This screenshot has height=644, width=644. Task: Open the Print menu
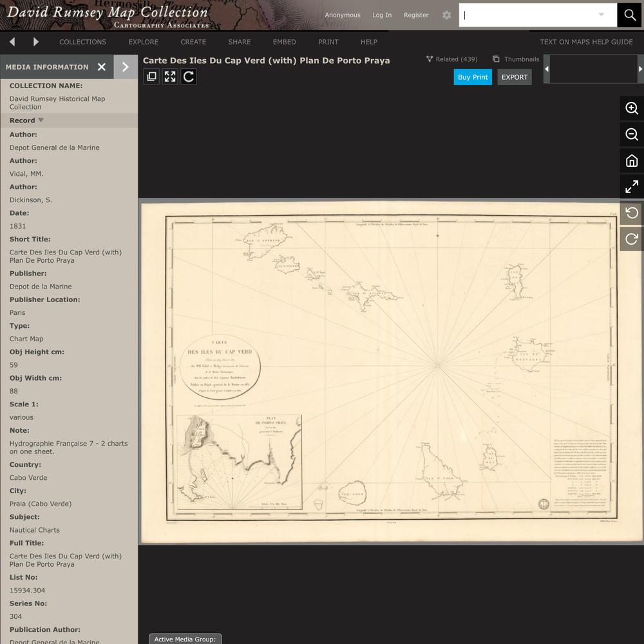click(328, 42)
